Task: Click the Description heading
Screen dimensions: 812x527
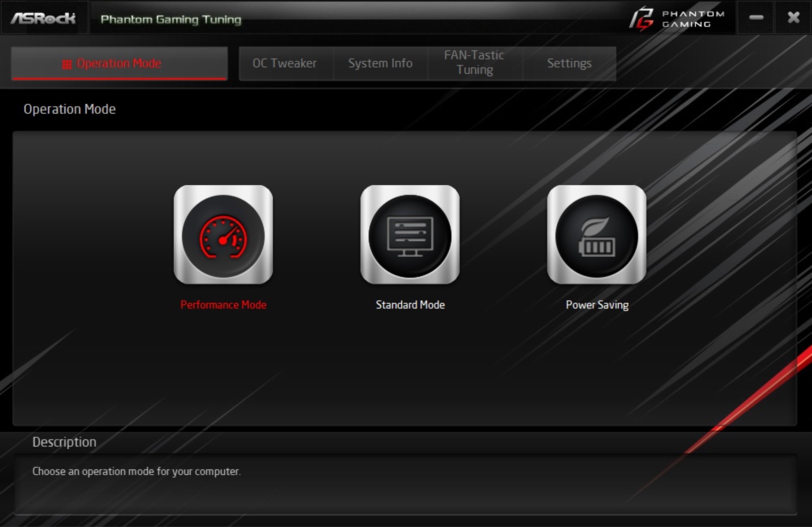Action: (x=64, y=442)
